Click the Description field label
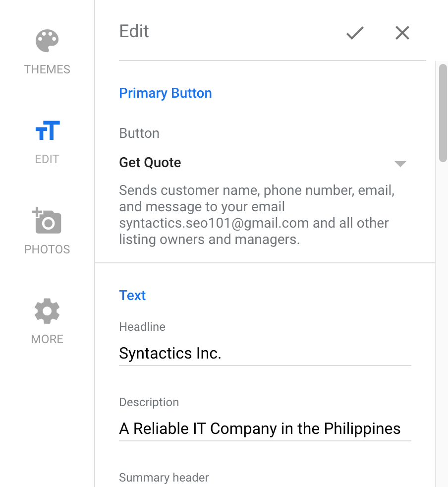 pyautogui.click(x=149, y=402)
